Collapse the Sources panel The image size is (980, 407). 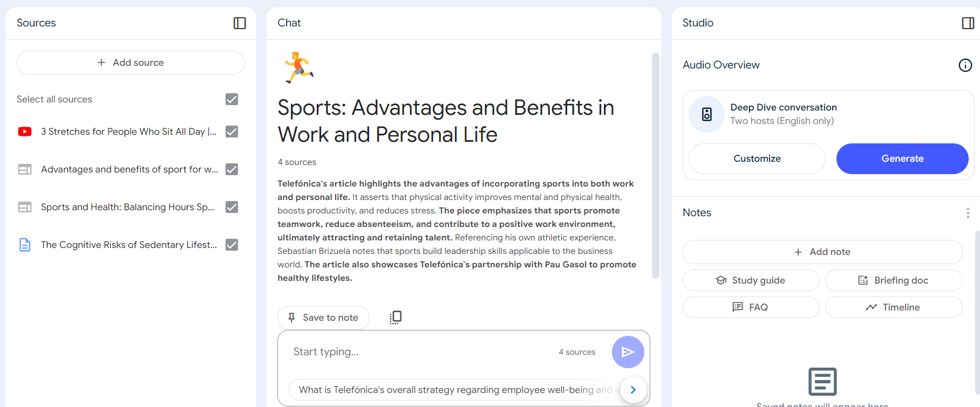tap(240, 23)
